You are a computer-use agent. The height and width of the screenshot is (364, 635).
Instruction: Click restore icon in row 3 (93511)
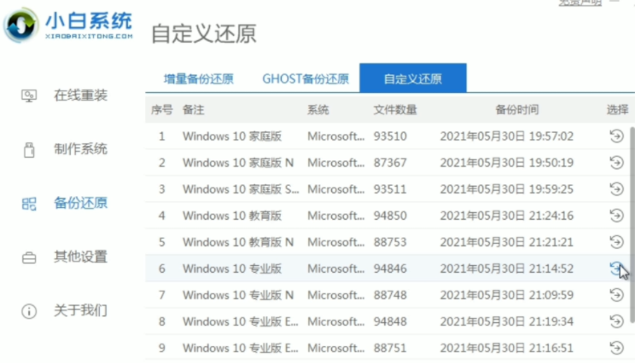(x=616, y=189)
